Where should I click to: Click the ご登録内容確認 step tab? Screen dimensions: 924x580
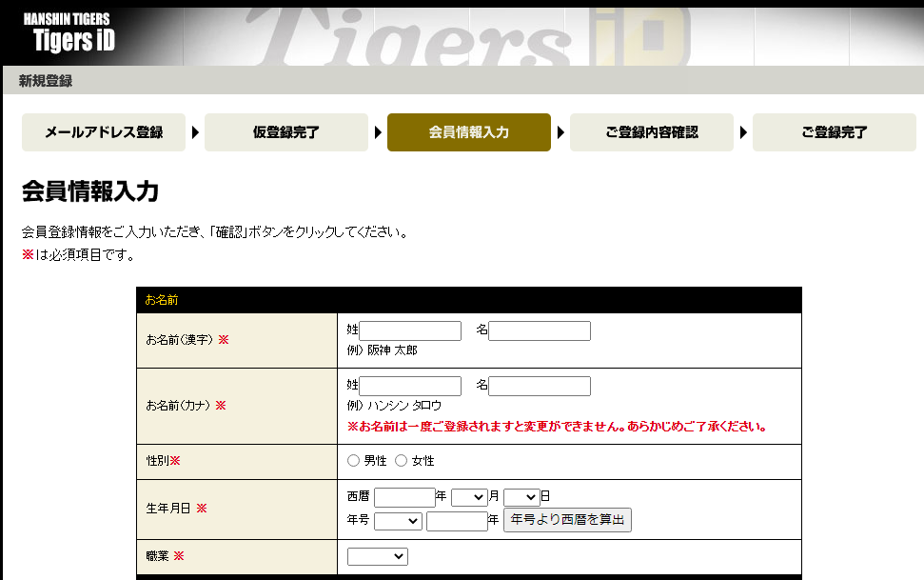[x=652, y=132]
